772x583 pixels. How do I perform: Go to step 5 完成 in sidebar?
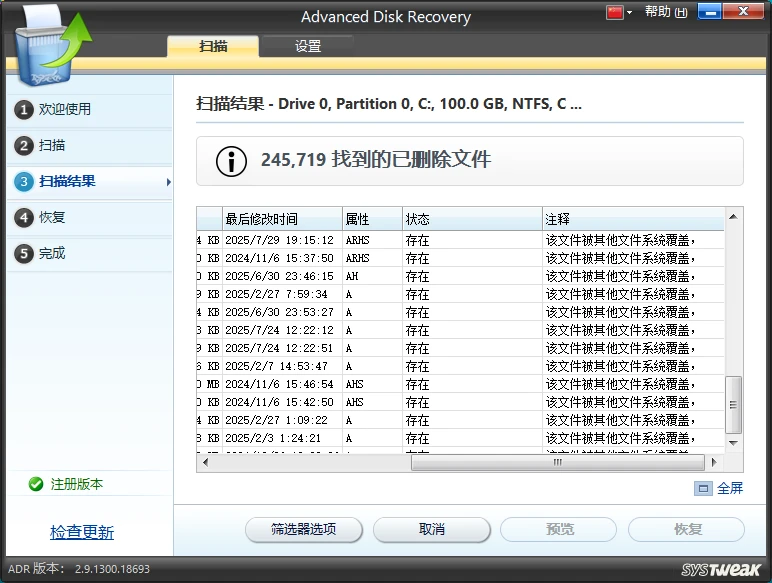pyautogui.click(x=90, y=253)
